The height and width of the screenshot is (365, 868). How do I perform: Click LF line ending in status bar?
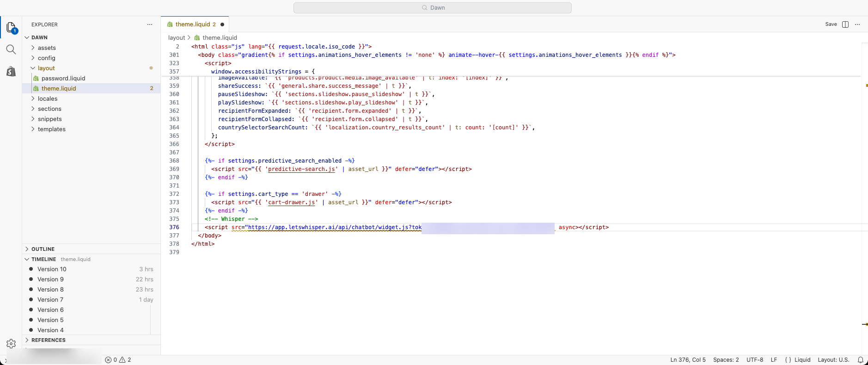tap(774, 360)
